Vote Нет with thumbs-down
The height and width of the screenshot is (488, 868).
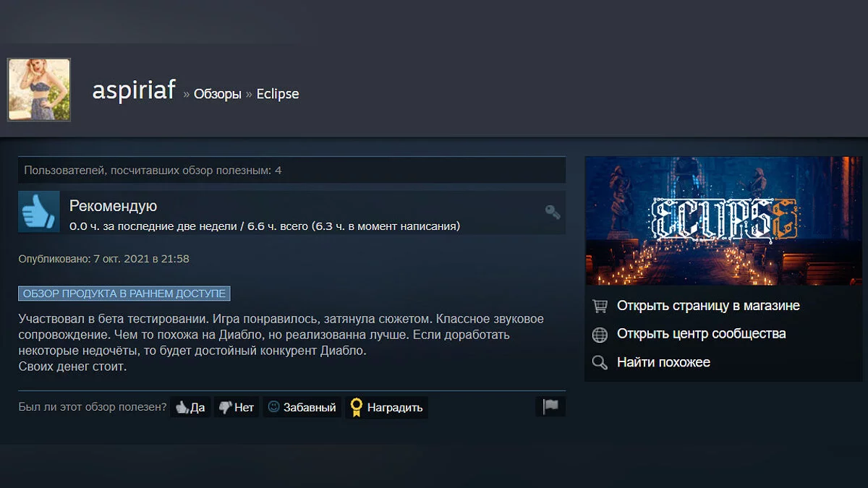coord(236,407)
